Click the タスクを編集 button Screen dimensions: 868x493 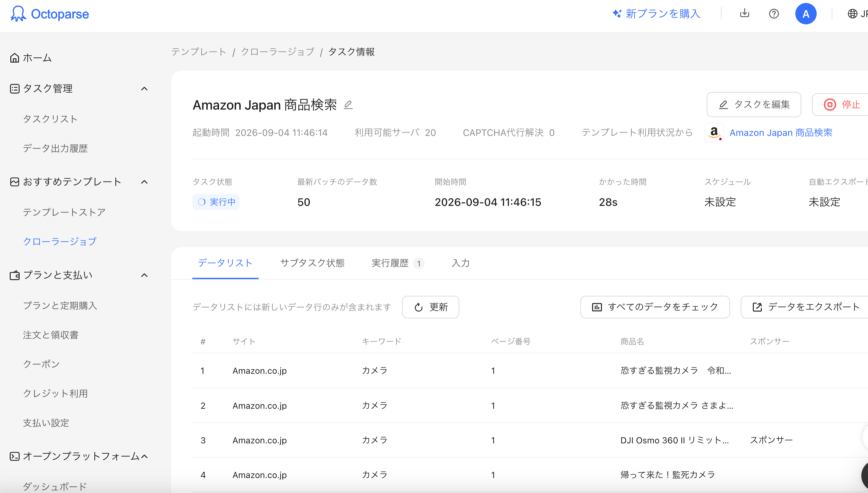tap(754, 105)
